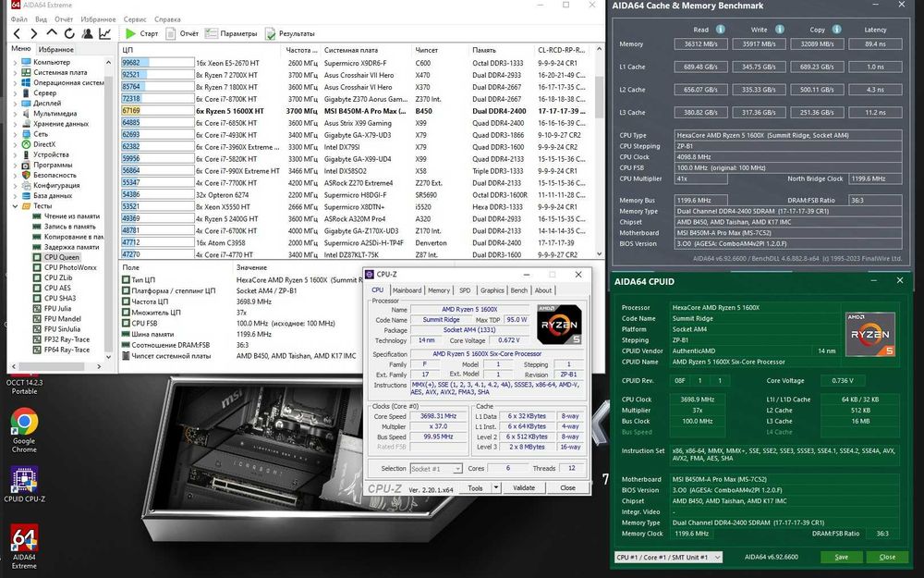Expand the Мультимедиа tree node

pyautogui.click(x=15, y=113)
